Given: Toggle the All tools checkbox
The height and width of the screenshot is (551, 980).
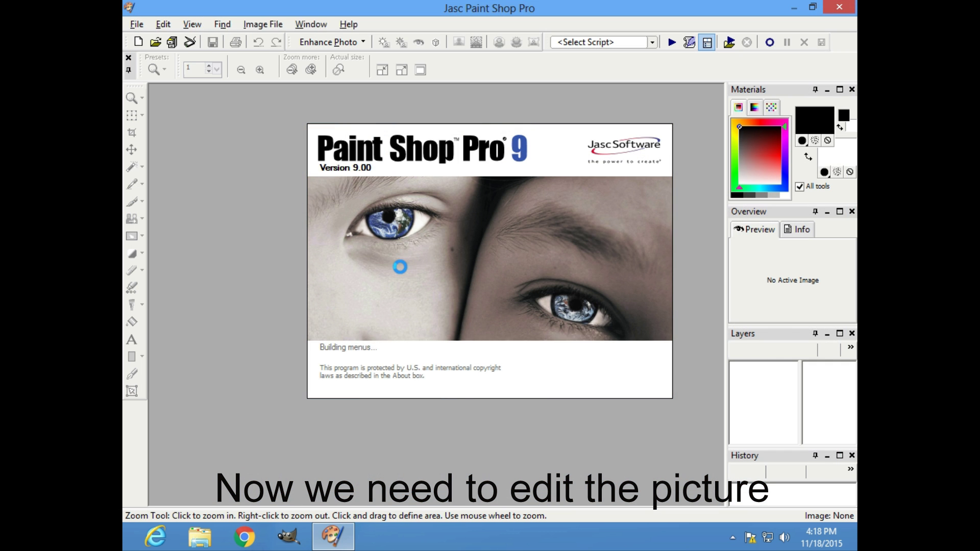Looking at the screenshot, I should (x=800, y=187).
